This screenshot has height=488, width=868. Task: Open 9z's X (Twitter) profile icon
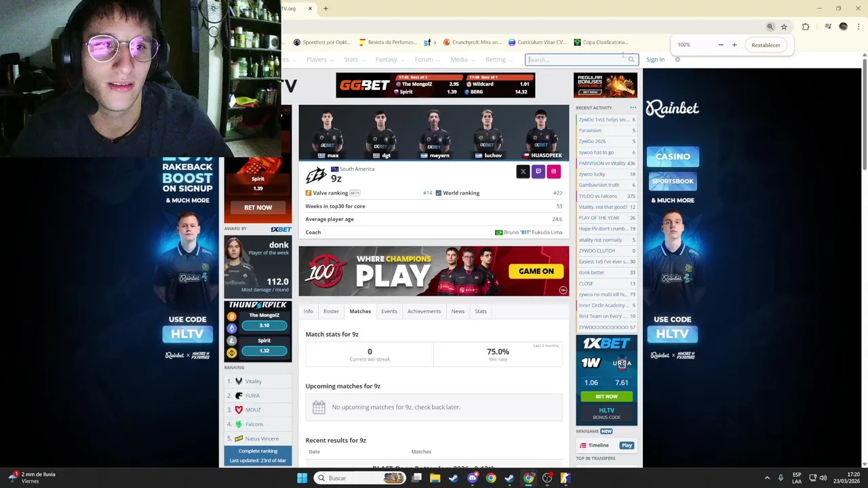click(523, 171)
